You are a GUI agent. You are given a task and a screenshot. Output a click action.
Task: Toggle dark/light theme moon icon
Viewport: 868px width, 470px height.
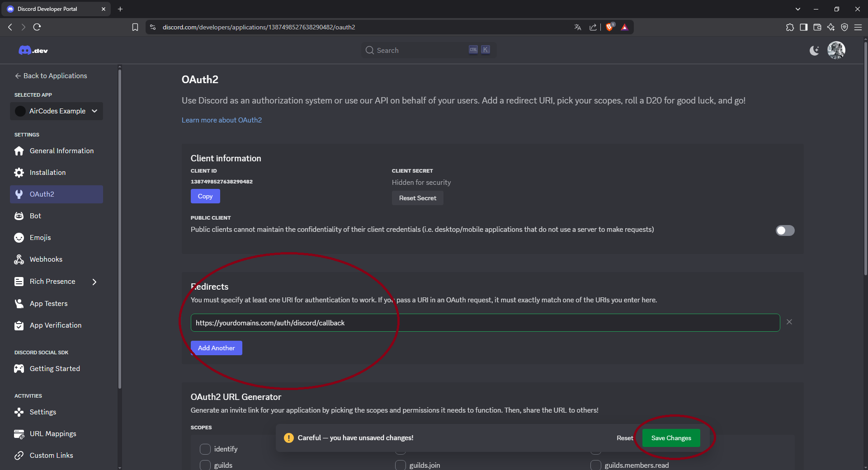(x=814, y=50)
